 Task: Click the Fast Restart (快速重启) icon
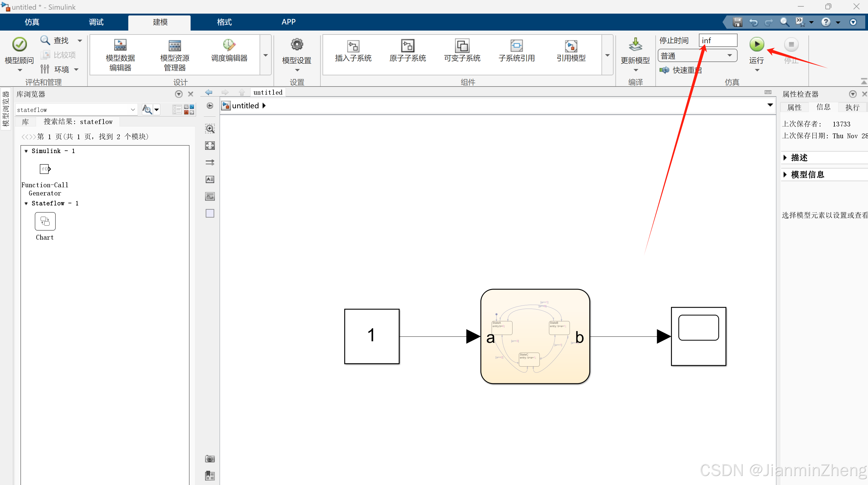tap(664, 70)
